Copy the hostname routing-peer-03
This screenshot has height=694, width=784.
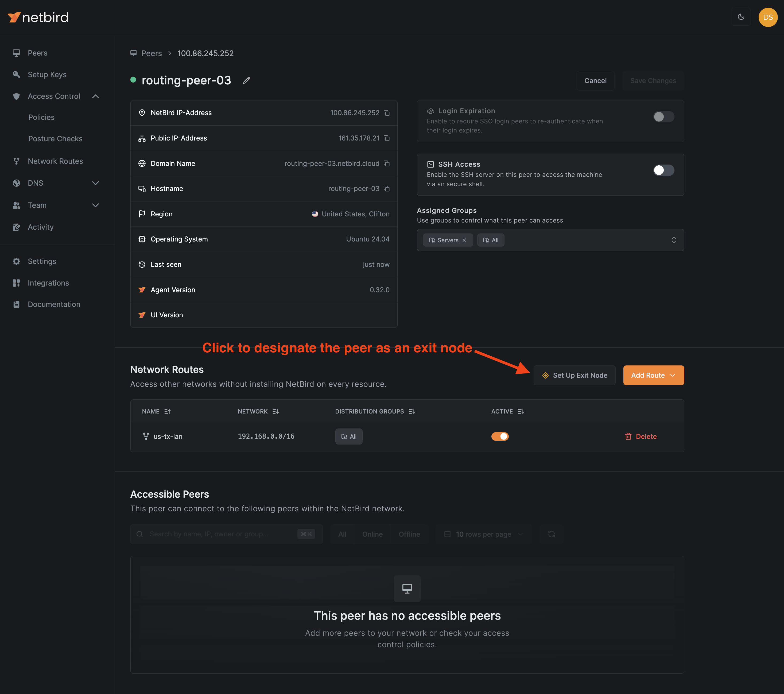pos(387,189)
